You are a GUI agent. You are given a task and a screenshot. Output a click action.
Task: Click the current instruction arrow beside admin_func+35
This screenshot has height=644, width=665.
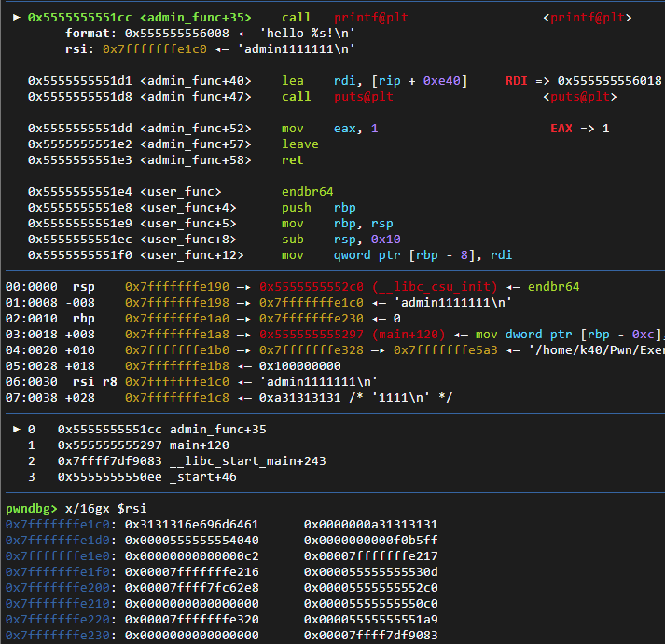coord(13,18)
